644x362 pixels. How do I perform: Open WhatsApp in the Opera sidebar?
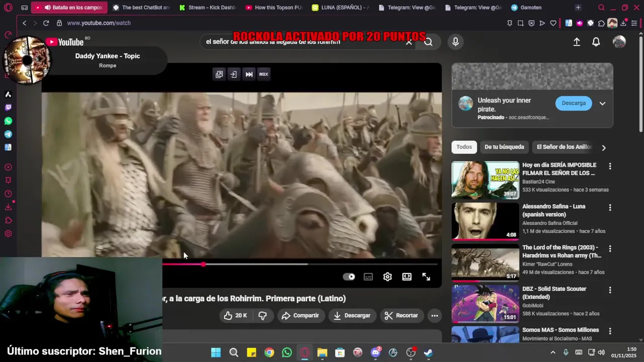8,121
